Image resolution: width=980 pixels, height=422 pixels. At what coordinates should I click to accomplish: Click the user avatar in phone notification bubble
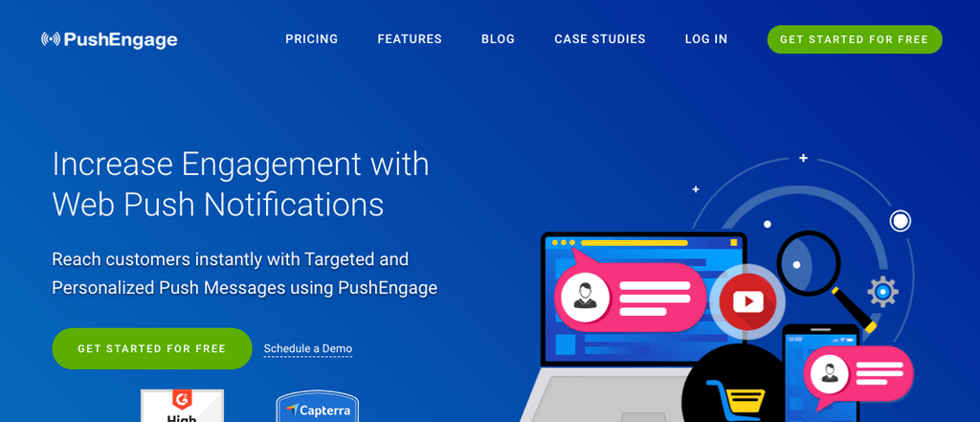(x=830, y=373)
